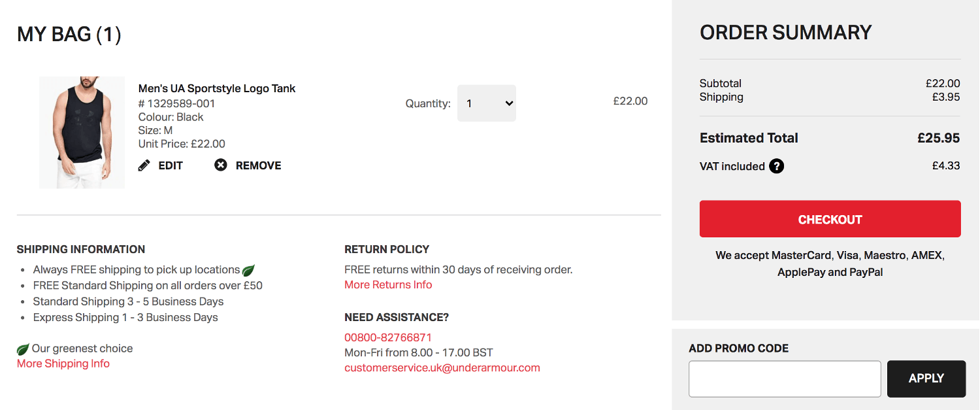Viewport: 980px width, 410px height.
Task: Click the 00800-82766871 phone number link
Action: pos(388,337)
